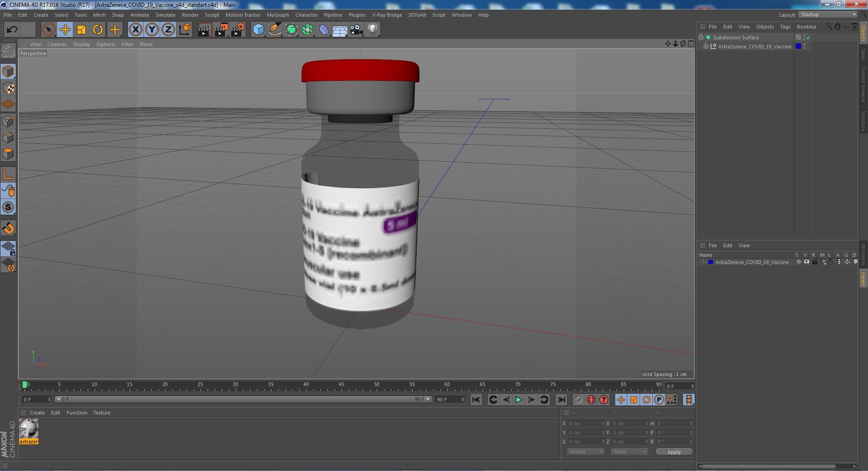The height and width of the screenshot is (471, 868).
Task: Toggle layer lock icon
Action: [x=830, y=262]
